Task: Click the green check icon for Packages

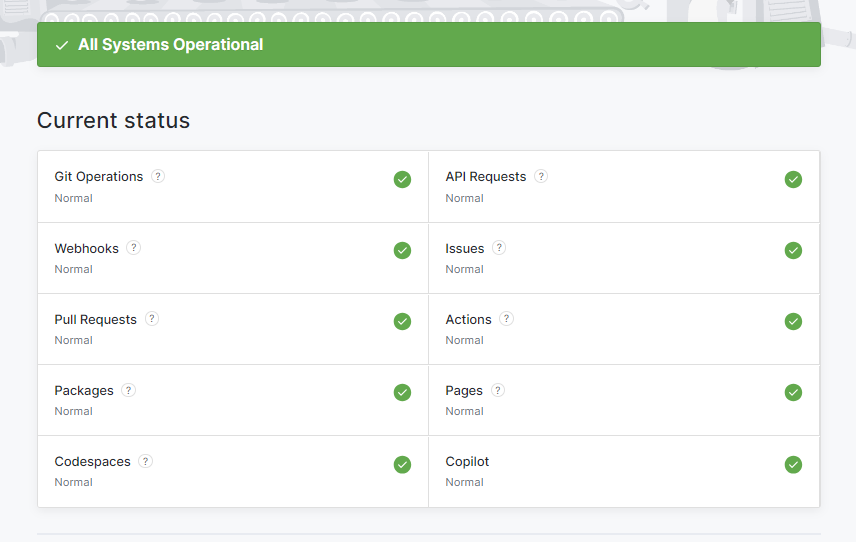Action: click(x=402, y=392)
